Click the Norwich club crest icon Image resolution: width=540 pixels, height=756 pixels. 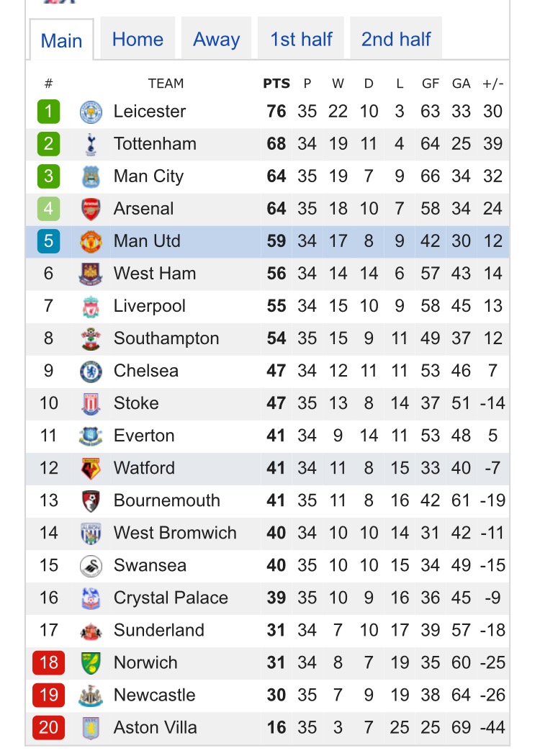point(91,662)
